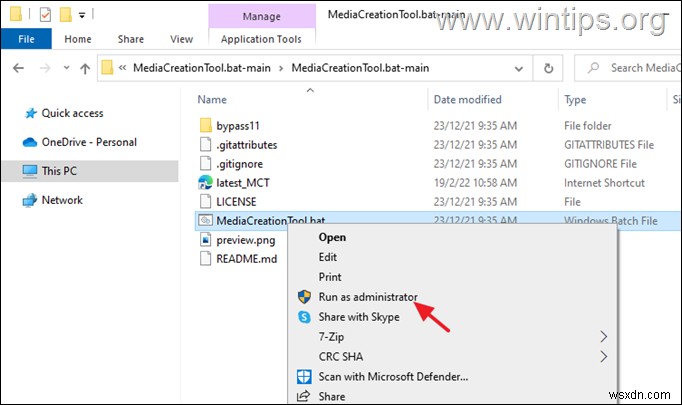682x405 pixels.
Task: Click the LICENSE file icon
Action: (x=205, y=201)
